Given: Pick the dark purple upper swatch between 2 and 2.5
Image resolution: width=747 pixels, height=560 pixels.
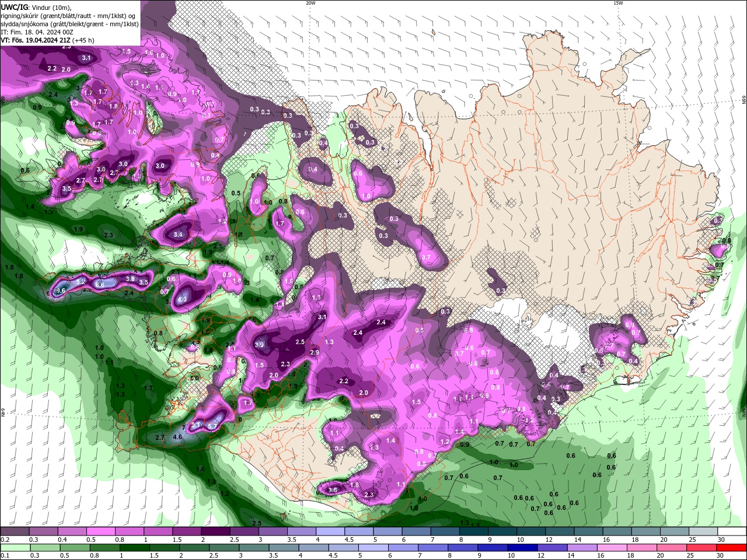Looking at the screenshot, I should click(215, 531).
